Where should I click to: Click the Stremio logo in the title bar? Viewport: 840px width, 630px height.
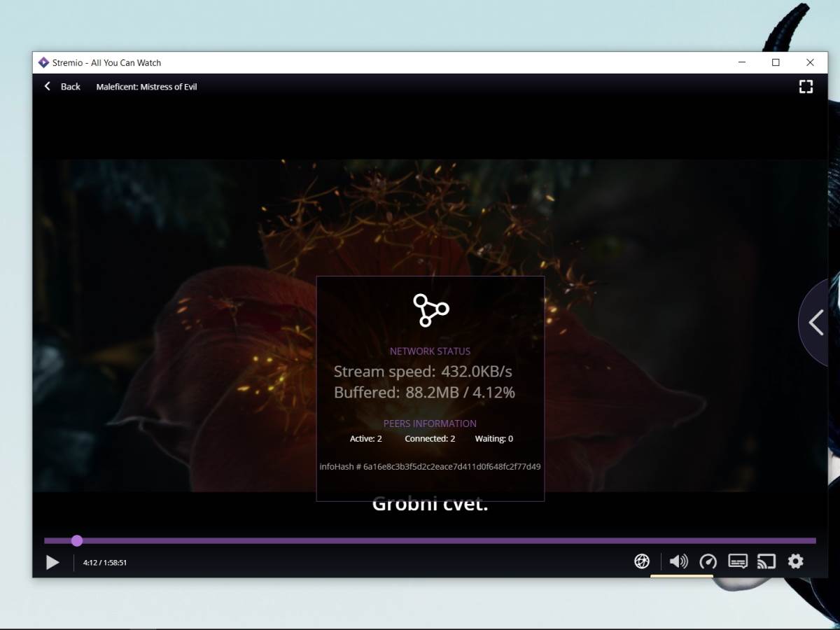(43, 62)
